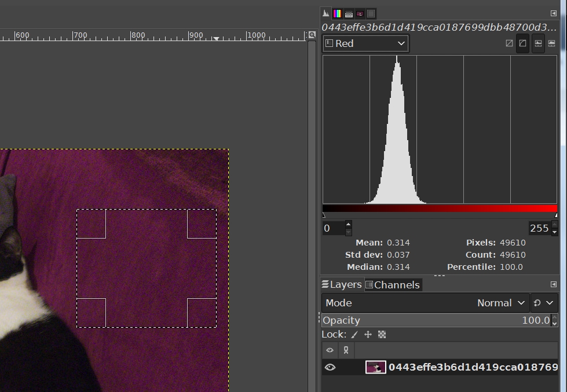Switch to the Channels tab
This screenshot has width=567, height=392.
click(x=393, y=285)
